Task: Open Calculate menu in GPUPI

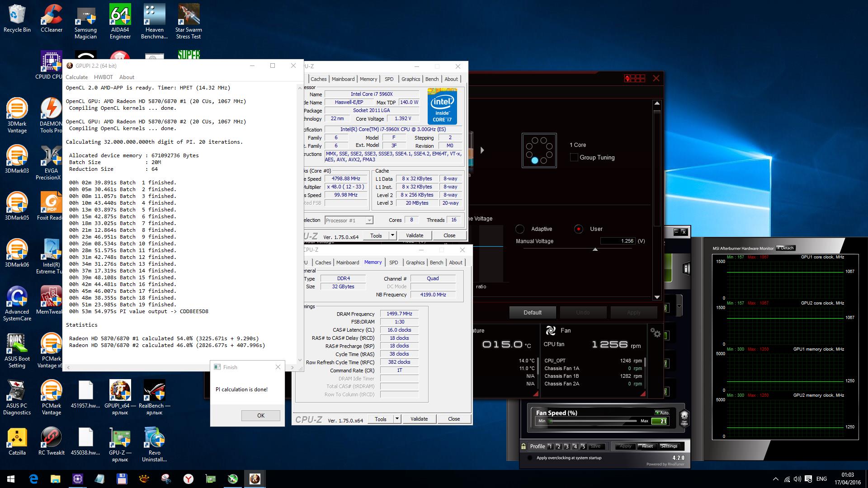Action: [76, 77]
